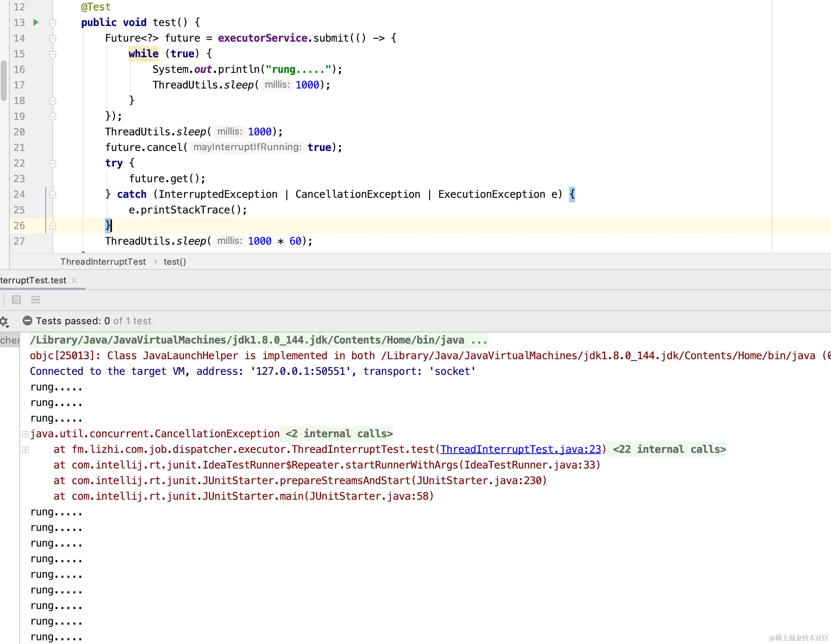Click the java command path line in console
Image resolution: width=831 pixels, height=644 pixels.
pos(259,340)
